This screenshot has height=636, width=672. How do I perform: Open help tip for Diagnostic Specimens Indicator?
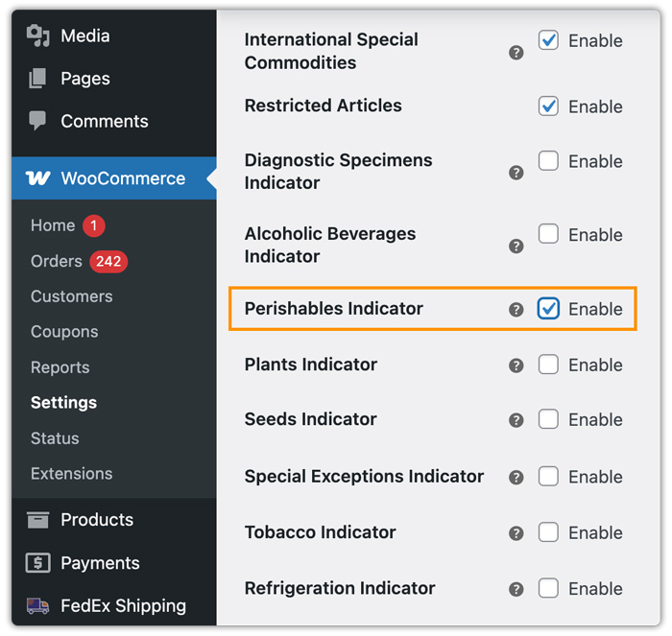pos(516,173)
